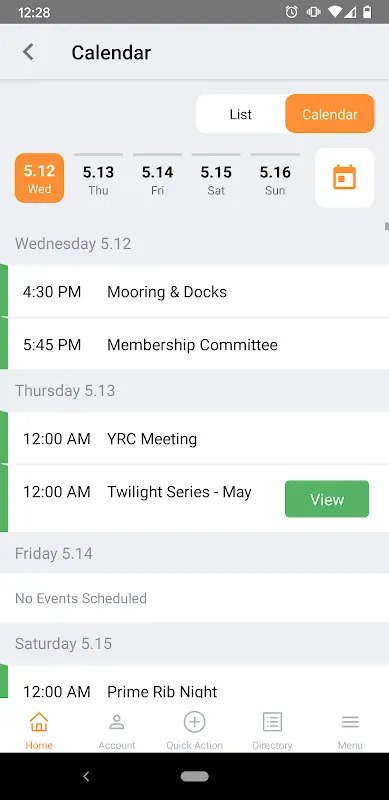
Task: Open the Directory icon
Action: (272, 722)
